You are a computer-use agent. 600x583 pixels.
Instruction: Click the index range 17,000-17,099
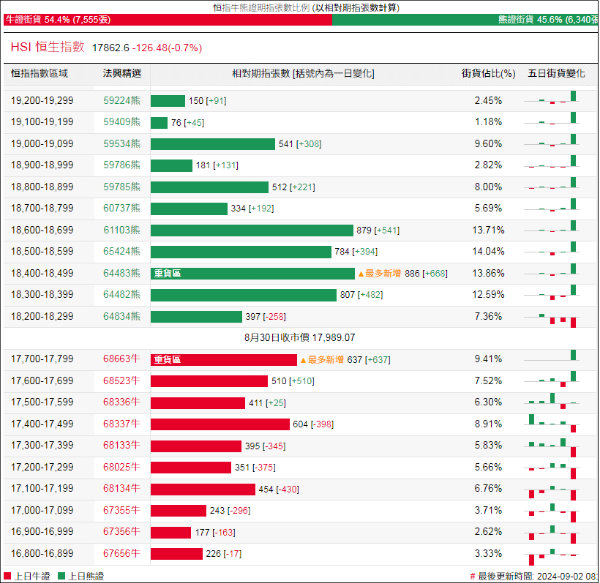pyautogui.click(x=42, y=511)
